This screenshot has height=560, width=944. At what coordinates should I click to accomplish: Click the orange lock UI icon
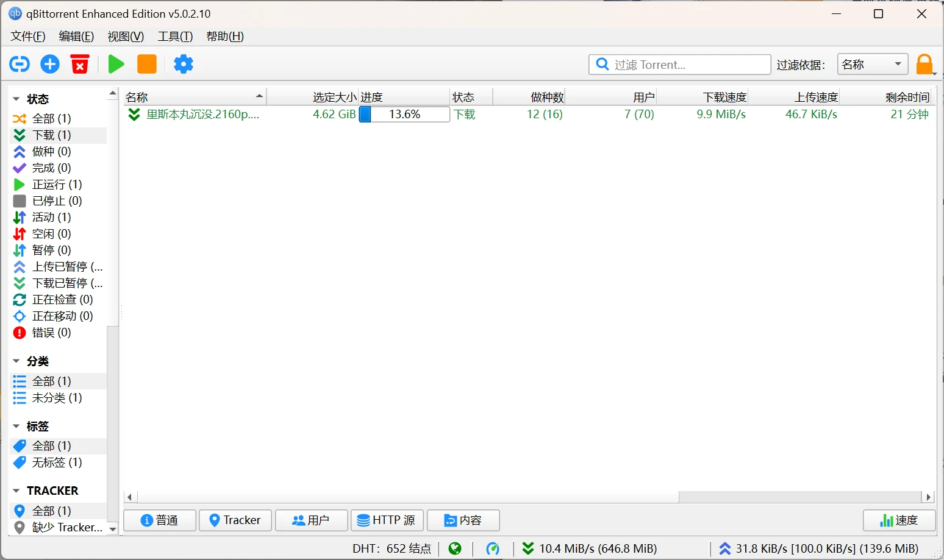coord(924,64)
